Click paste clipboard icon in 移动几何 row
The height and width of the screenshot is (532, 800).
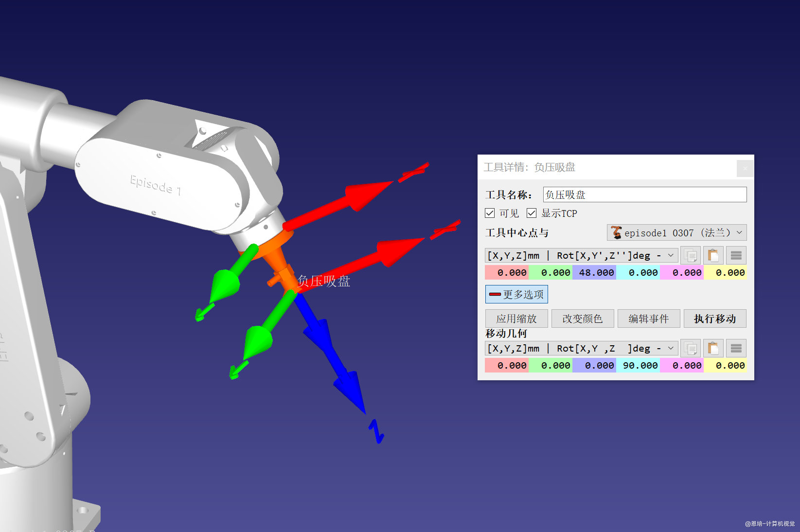tap(713, 348)
